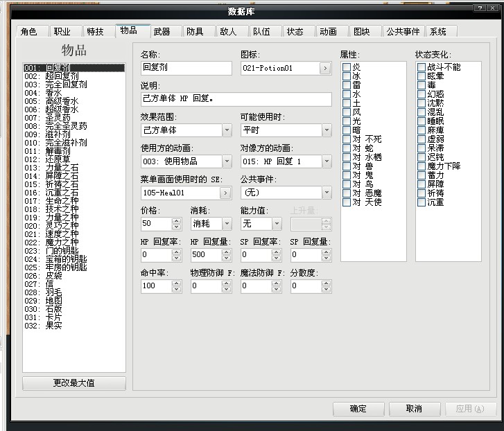Toggle the 毒 state change checkbox

[422, 85]
